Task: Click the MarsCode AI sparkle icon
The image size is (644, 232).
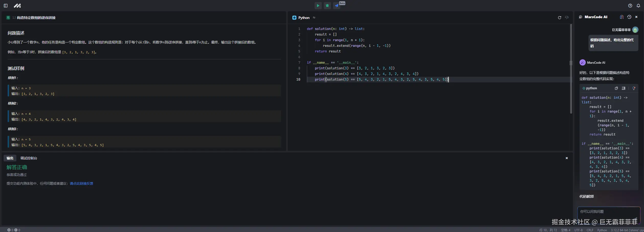Action: coord(581,17)
